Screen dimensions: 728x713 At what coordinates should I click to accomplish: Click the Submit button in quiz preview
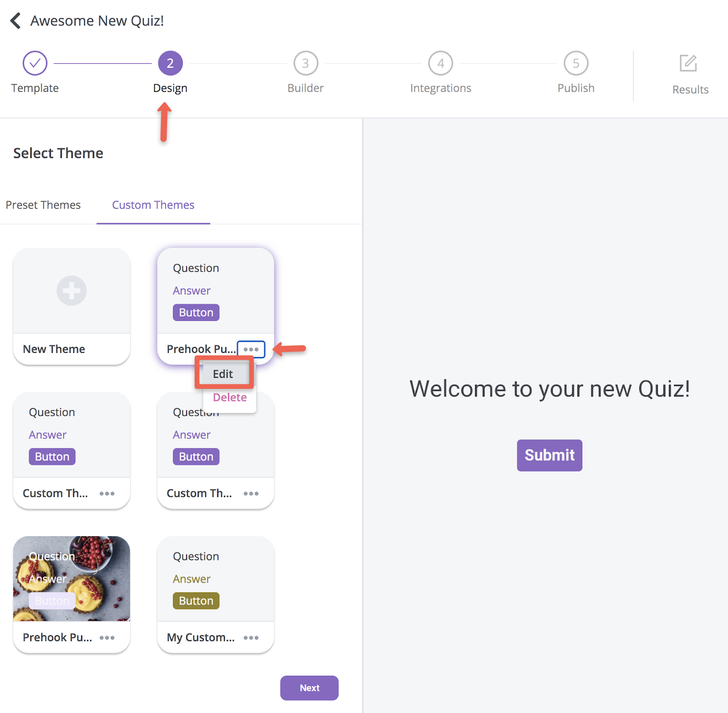[550, 455]
